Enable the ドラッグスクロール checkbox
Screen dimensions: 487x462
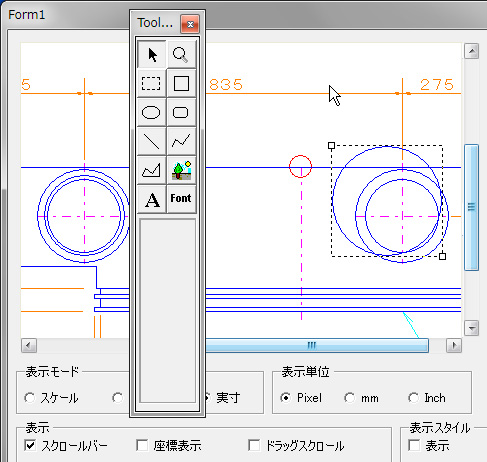click(254, 445)
